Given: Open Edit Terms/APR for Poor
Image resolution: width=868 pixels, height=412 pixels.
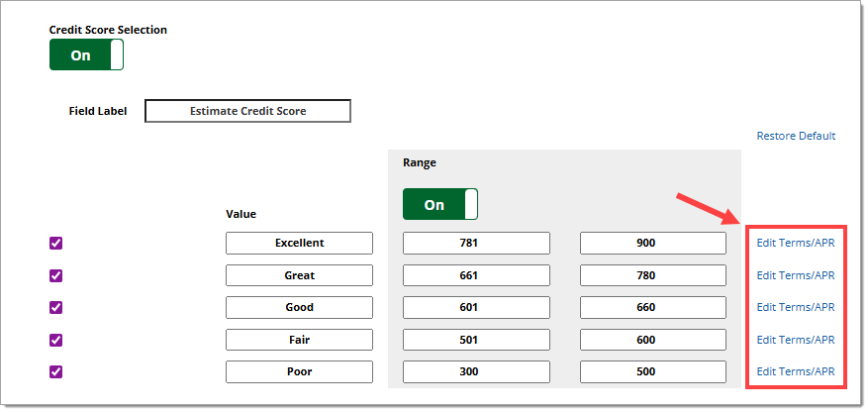Looking at the screenshot, I should pyautogui.click(x=796, y=372).
